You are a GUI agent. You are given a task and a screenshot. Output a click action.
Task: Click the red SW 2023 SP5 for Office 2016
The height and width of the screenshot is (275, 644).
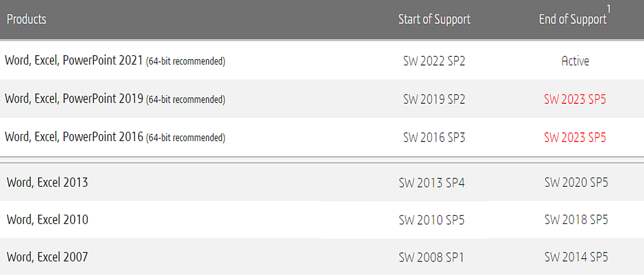tap(575, 137)
